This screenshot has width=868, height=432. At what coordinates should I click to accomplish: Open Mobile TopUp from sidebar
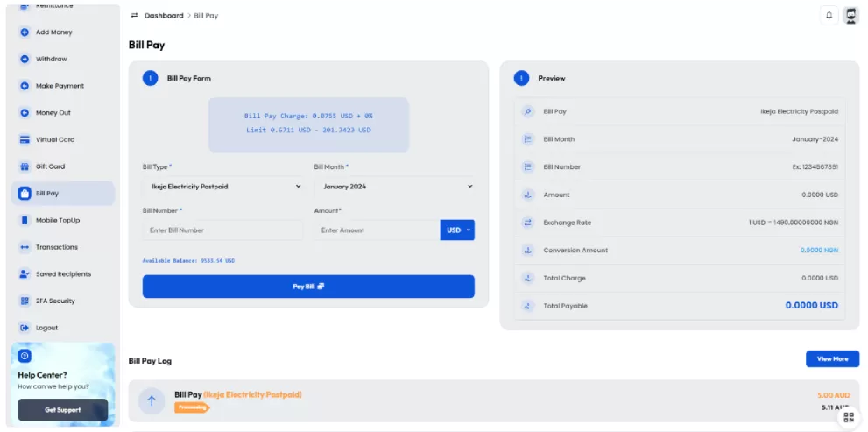(57, 220)
